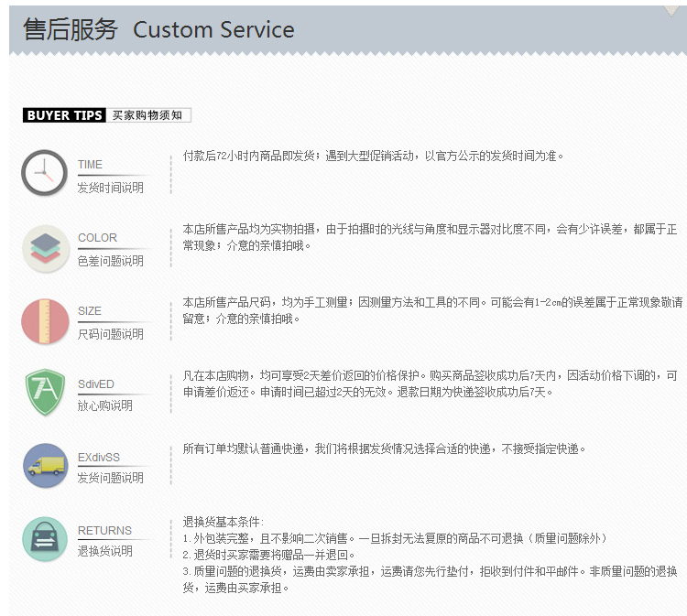
Task: Click the black BUYER TIPS badge
Action: (x=64, y=115)
